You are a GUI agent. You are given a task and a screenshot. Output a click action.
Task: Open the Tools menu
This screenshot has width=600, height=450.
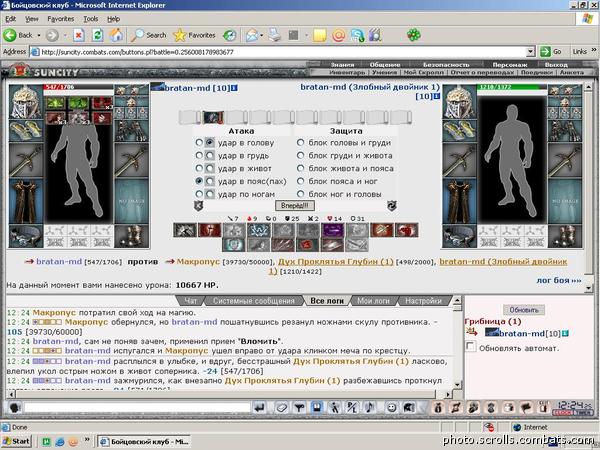click(91, 19)
